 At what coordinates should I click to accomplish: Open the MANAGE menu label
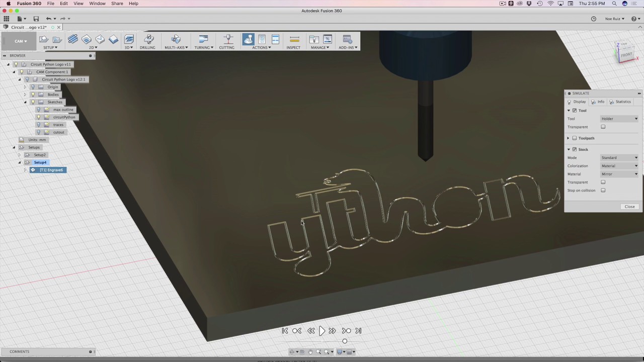coord(320,48)
